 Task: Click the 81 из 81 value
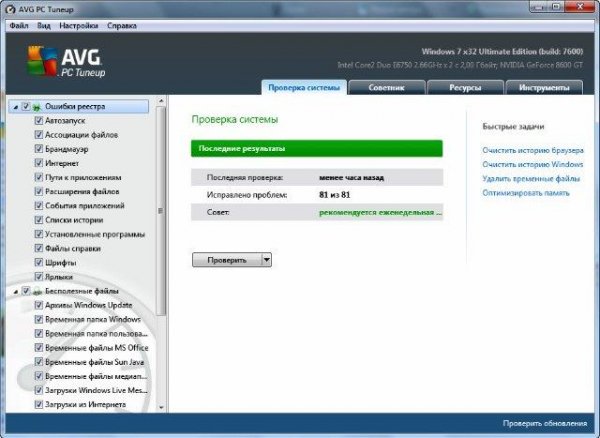pos(334,195)
